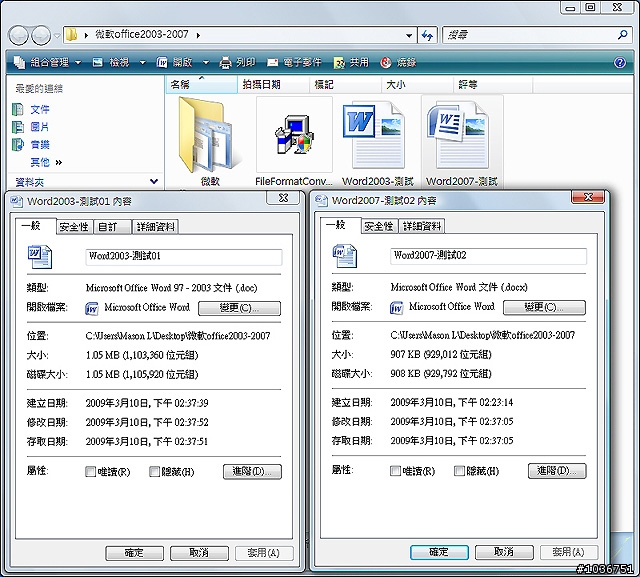640x577 pixels.
Task: Click the 電子郵件 envelope icon
Action: point(272,62)
